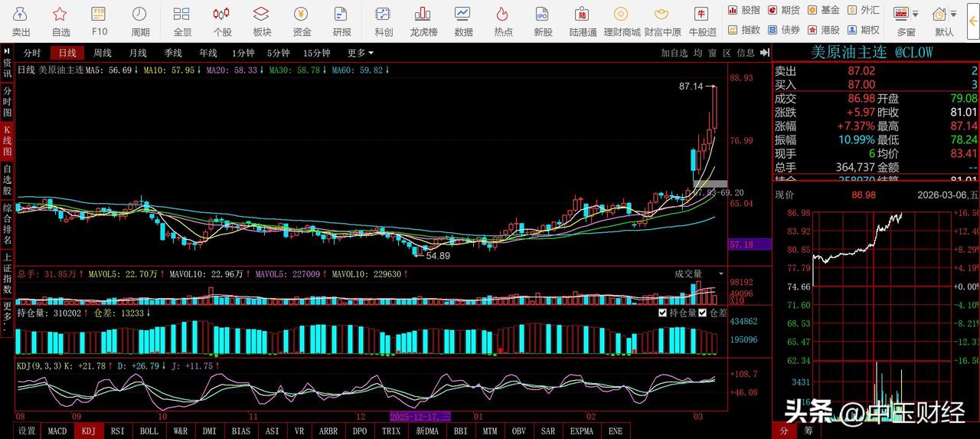
Task: Open the 港股 Hong Kong stocks shortcut
Action: click(x=824, y=30)
